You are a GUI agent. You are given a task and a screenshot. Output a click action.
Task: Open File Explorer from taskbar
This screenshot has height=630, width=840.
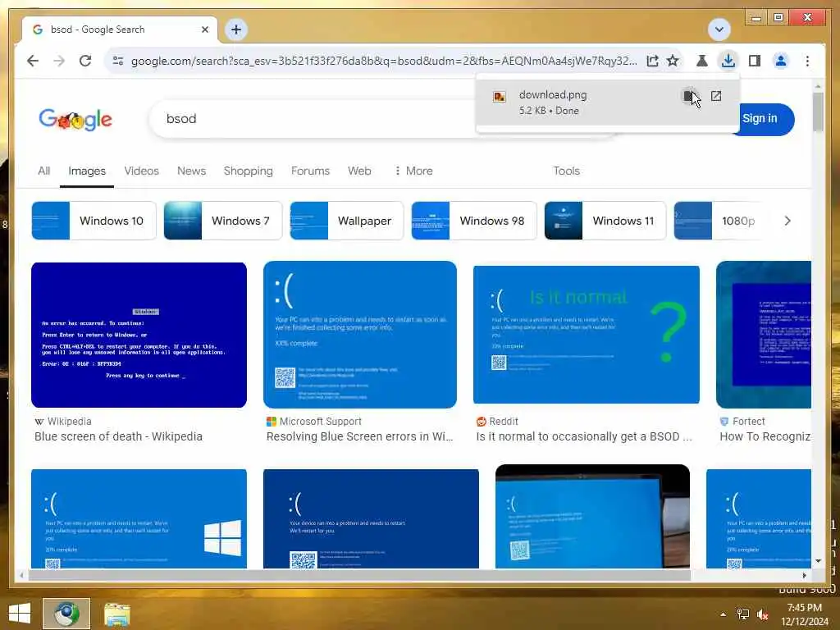pyautogui.click(x=116, y=614)
